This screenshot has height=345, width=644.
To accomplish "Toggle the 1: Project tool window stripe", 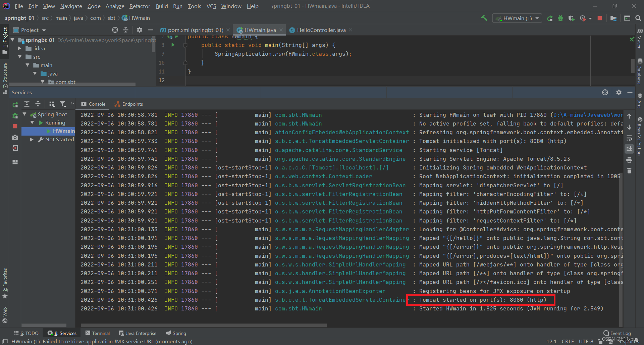I will click(x=5, y=40).
